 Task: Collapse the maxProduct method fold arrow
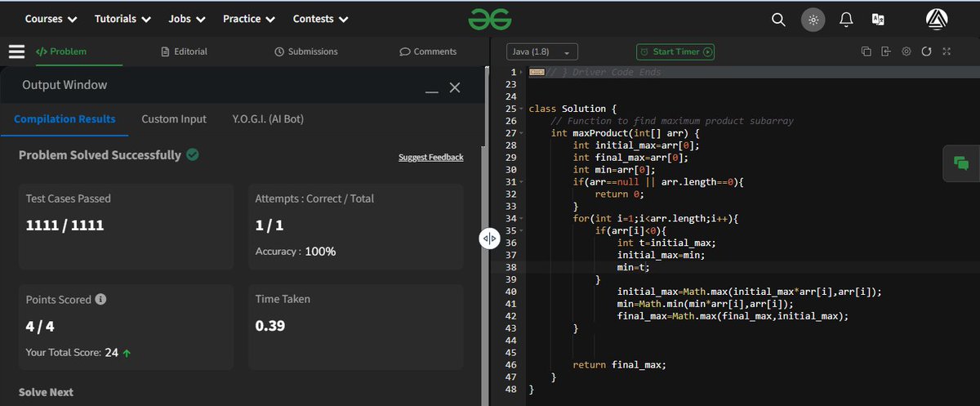point(522,133)
